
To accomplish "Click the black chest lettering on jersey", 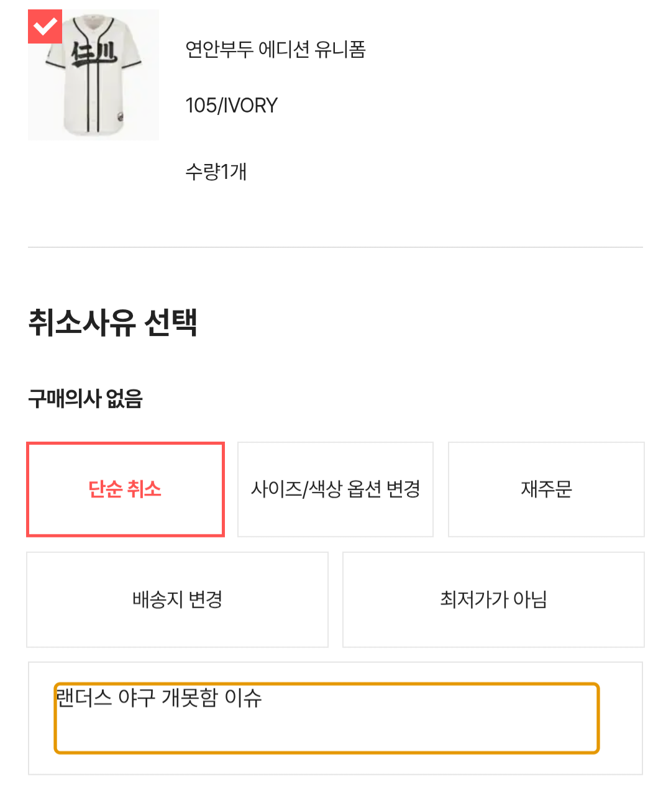I will [94, 54].
